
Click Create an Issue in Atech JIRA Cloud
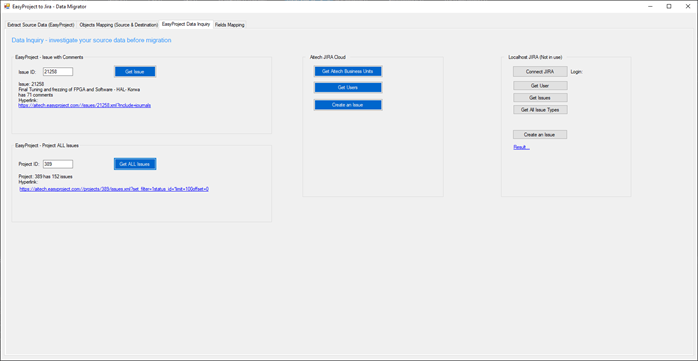(348, 105)
